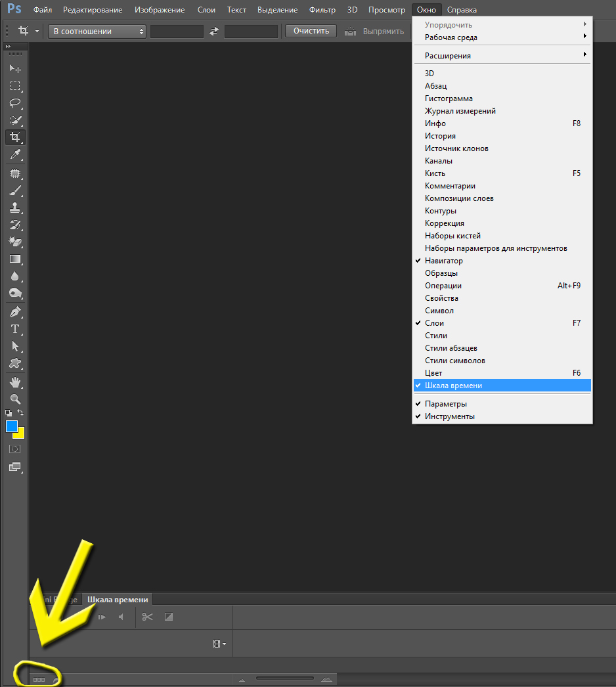The image size is (616, 687).
Task: Select the Path Selection tool
Action: (x=15, y=346)
